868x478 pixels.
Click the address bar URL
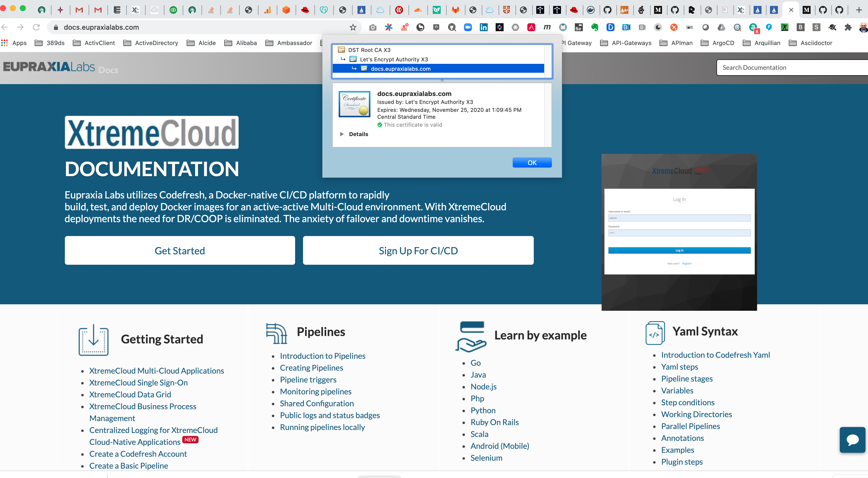pos(101,27)
